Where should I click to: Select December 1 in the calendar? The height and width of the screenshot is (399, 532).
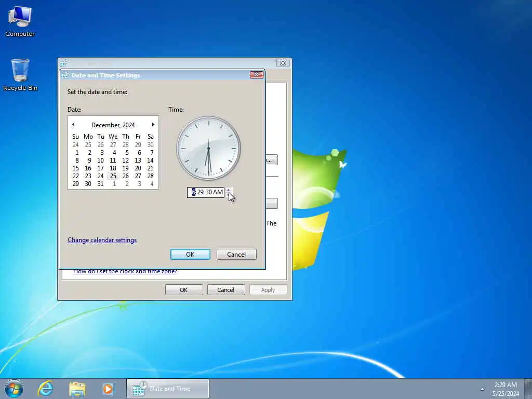pyautogui.click(x=77, y=153)
